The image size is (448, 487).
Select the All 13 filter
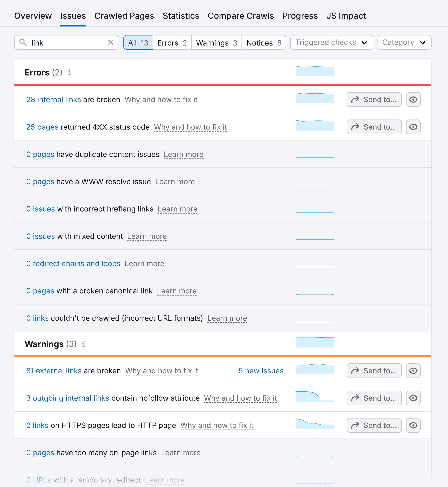point(138,42)
